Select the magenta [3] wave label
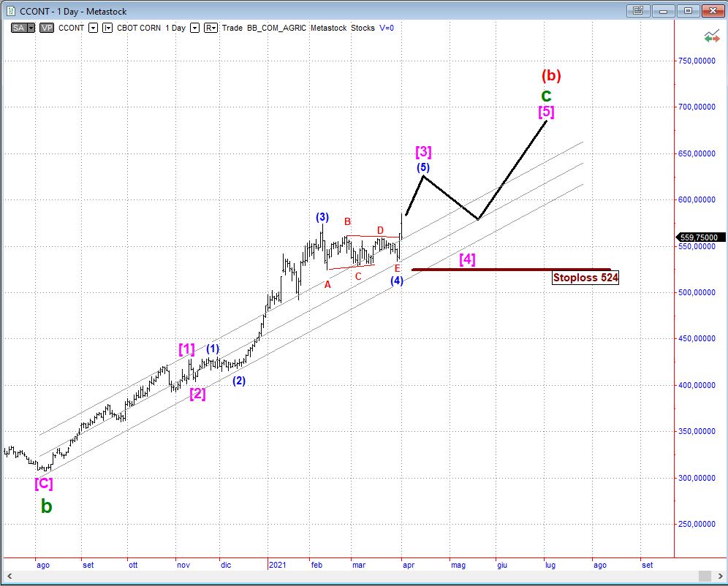The width and height of the screenshot is (728, 586). point(423,152)
